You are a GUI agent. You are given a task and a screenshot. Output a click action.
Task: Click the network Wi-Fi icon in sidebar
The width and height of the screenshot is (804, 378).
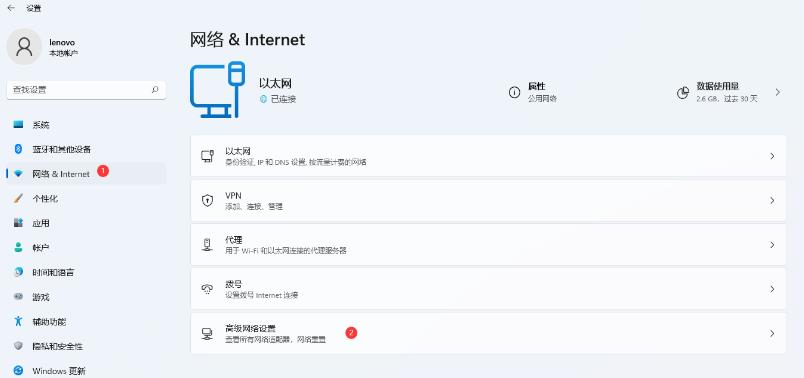click(x=18, y=174)
